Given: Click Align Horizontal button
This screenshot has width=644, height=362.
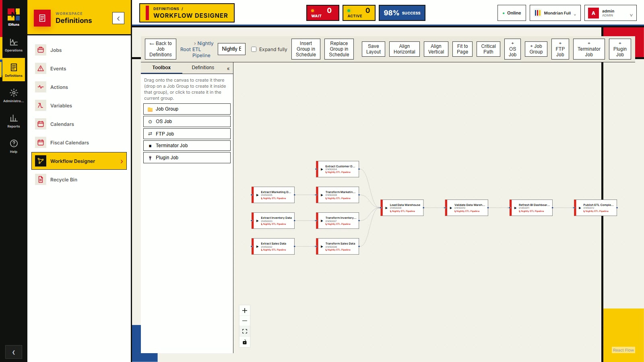Looking at the screenshot, I should click(405, 49).
